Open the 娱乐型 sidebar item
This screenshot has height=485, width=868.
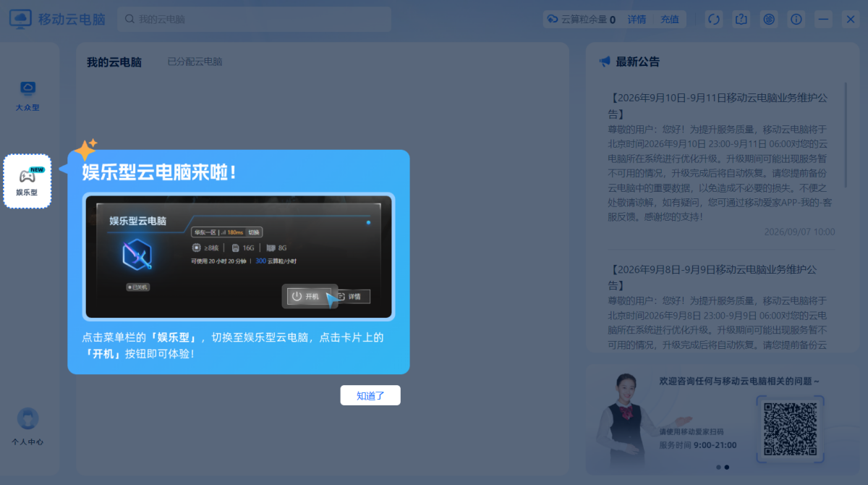(x=27, y=181)
